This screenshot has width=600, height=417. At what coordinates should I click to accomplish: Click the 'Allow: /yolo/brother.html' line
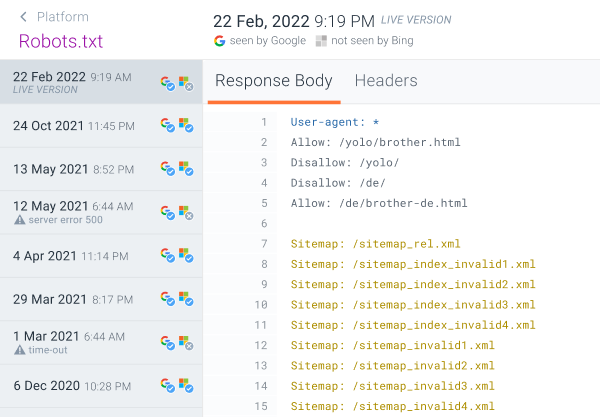click(x=375, y=142)
